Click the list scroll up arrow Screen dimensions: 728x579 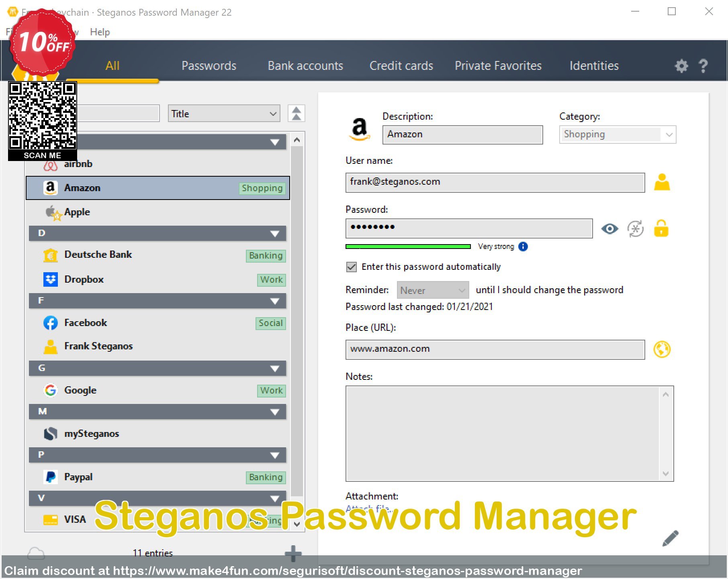coord(297,140)
